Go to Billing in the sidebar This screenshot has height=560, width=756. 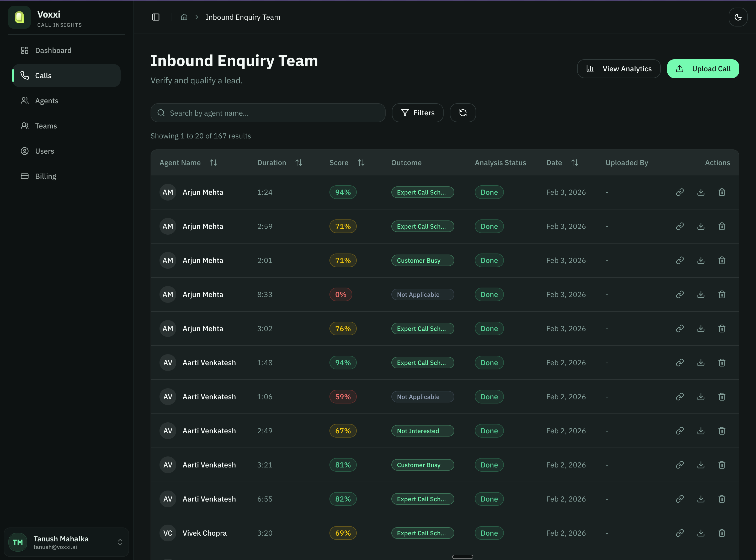tap(45, 176)
